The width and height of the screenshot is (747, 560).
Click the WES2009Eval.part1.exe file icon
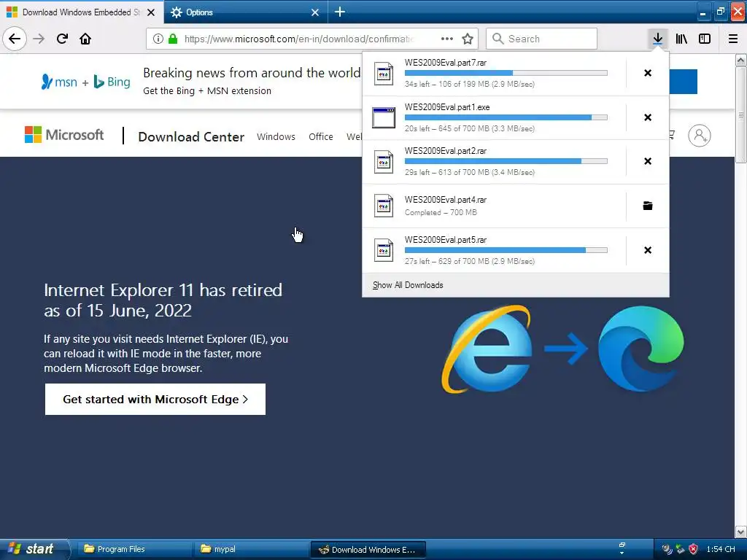tap(384, 117)
